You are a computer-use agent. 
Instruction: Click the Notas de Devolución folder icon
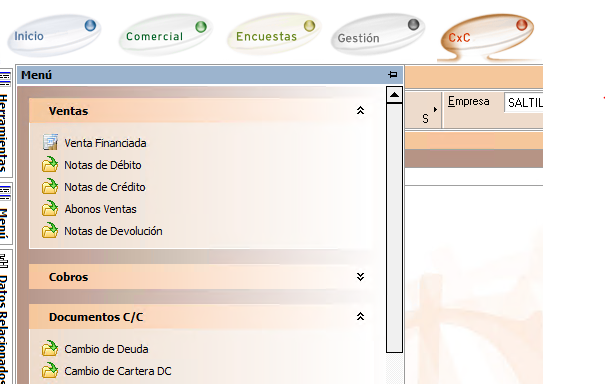50,230
